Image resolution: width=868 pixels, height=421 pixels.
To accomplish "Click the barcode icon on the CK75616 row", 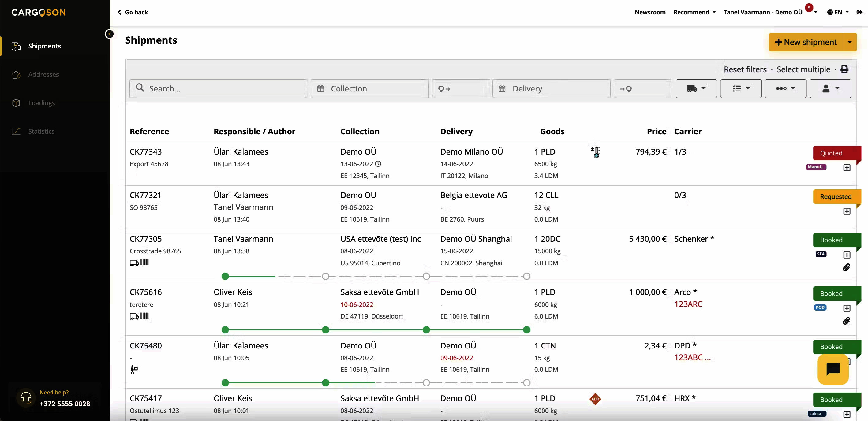I will (144, 316).
